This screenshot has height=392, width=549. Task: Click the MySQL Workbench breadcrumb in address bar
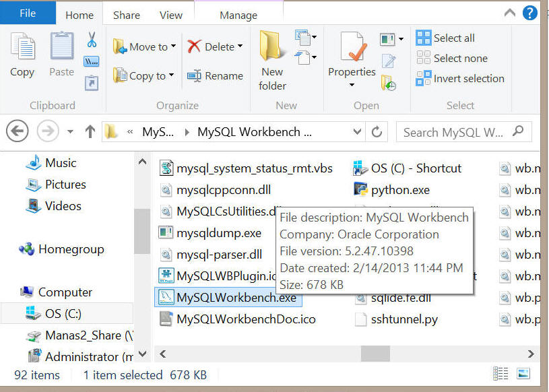[x=255, y=132]
